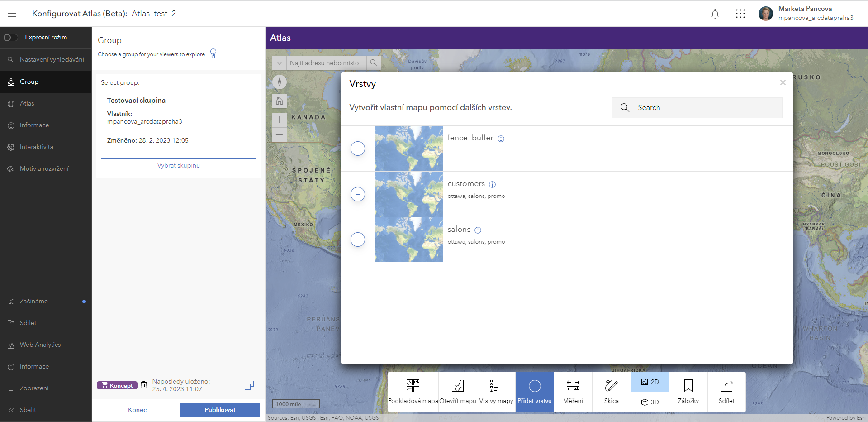Switch map view to 3D
The image size is (868, 422).
click(x=650, y=402)
